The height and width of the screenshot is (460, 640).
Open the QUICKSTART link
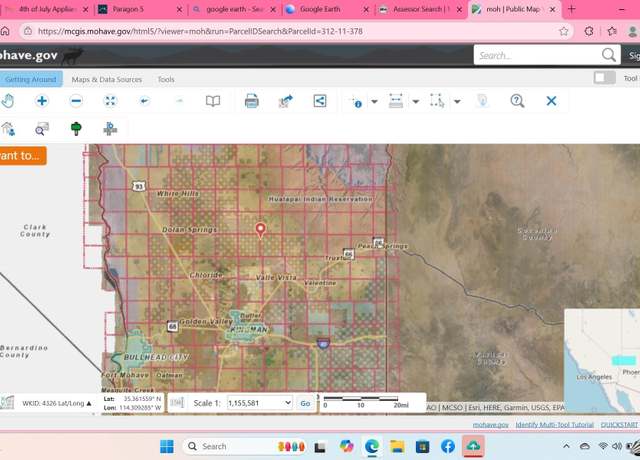point(619,425)
